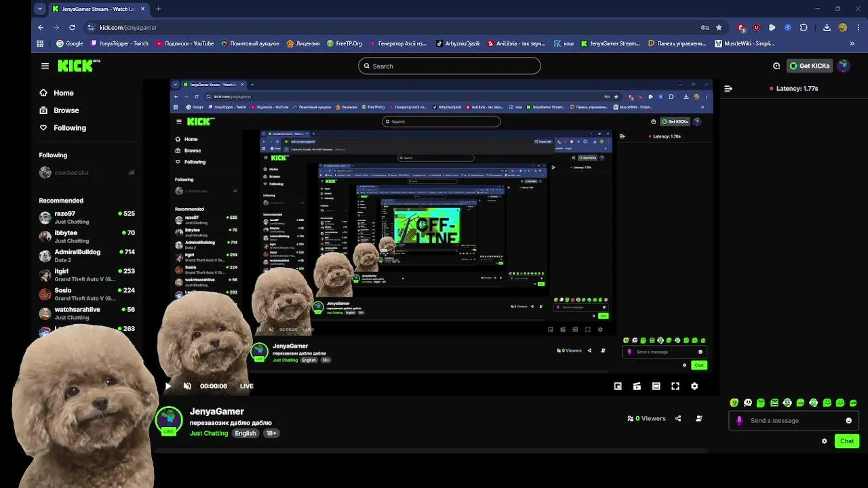Unmute the stream volume

click(x=187, y=386)
